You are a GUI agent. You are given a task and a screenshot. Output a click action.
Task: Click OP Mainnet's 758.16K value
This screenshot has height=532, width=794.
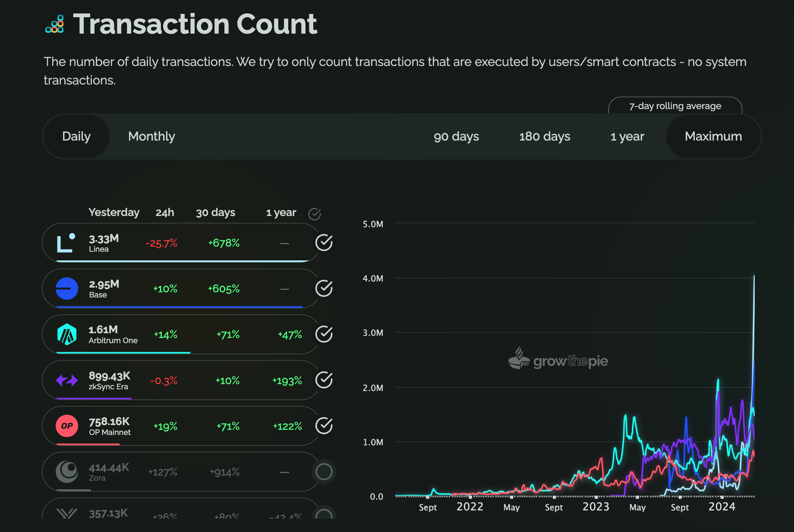pyautogui.click(x=109, y=422)
